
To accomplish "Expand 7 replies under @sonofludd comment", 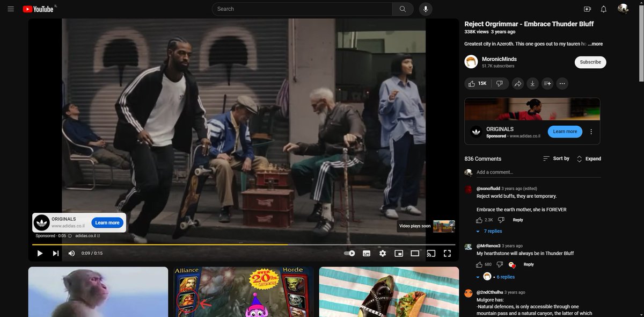I will (489, 231).
